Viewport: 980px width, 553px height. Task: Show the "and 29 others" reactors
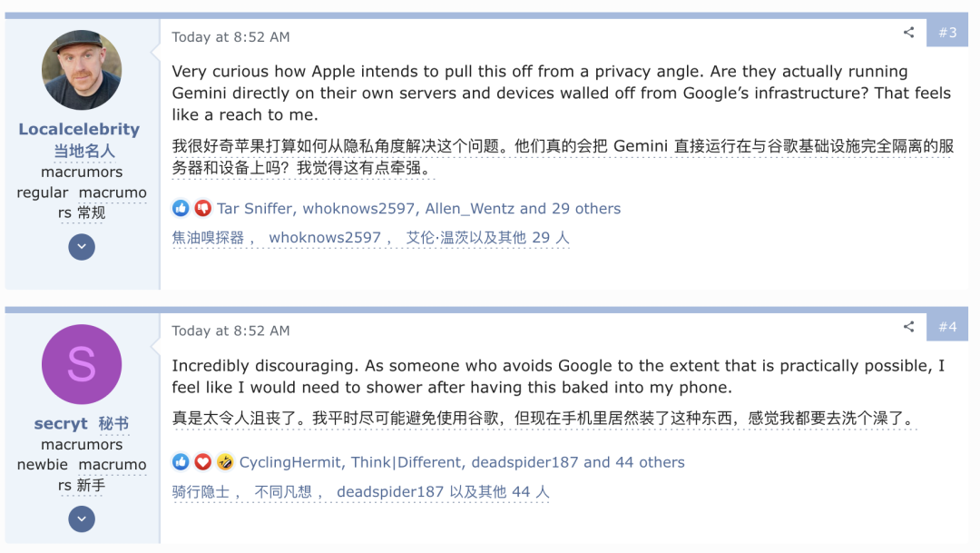[570, 208]
